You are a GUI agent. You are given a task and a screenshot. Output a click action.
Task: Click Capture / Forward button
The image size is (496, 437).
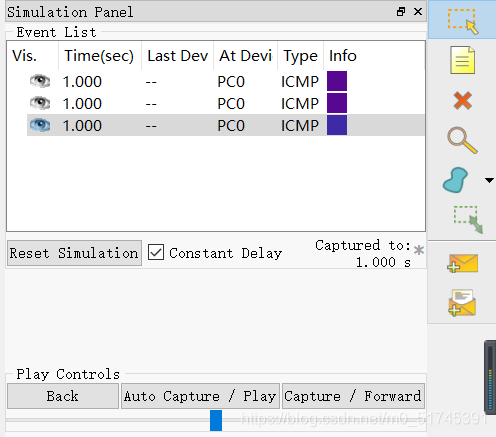[x=353, y=396]
